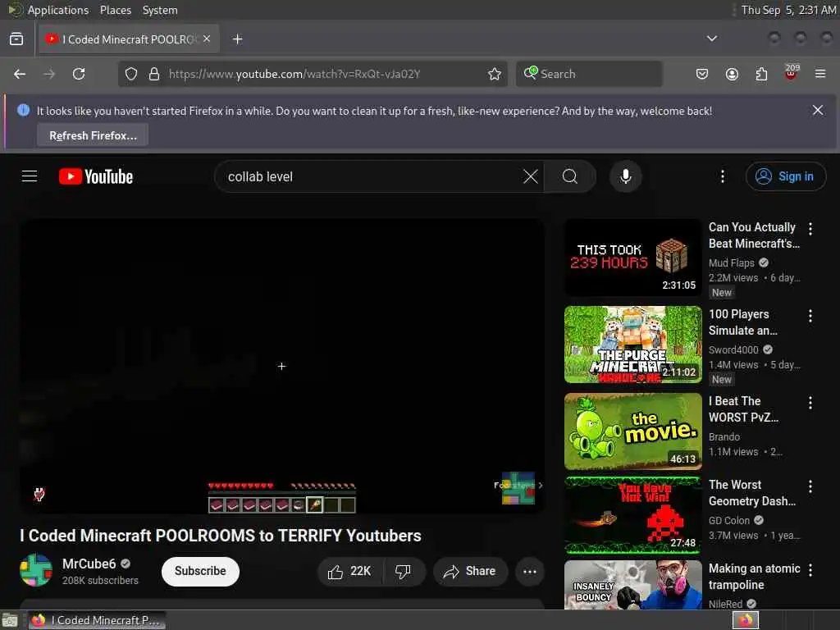This screenshot has width=840, height=630.
Task: Open Making an atomic trampoline thumbnail
Action: (632, 585)
